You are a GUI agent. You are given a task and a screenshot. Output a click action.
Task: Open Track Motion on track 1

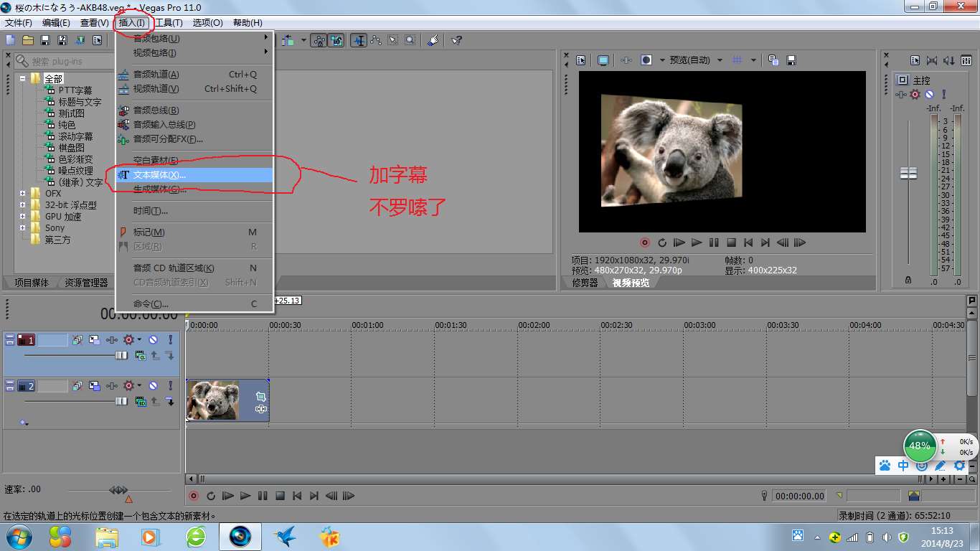[x=95, y=340]
